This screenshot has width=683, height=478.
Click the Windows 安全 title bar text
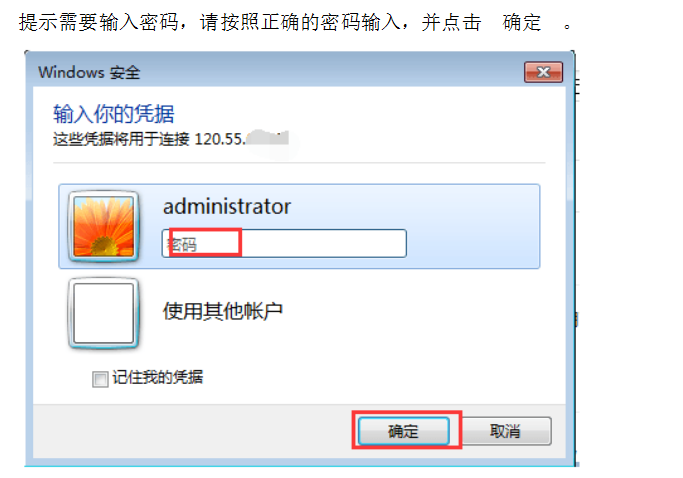tap(89, 72)
